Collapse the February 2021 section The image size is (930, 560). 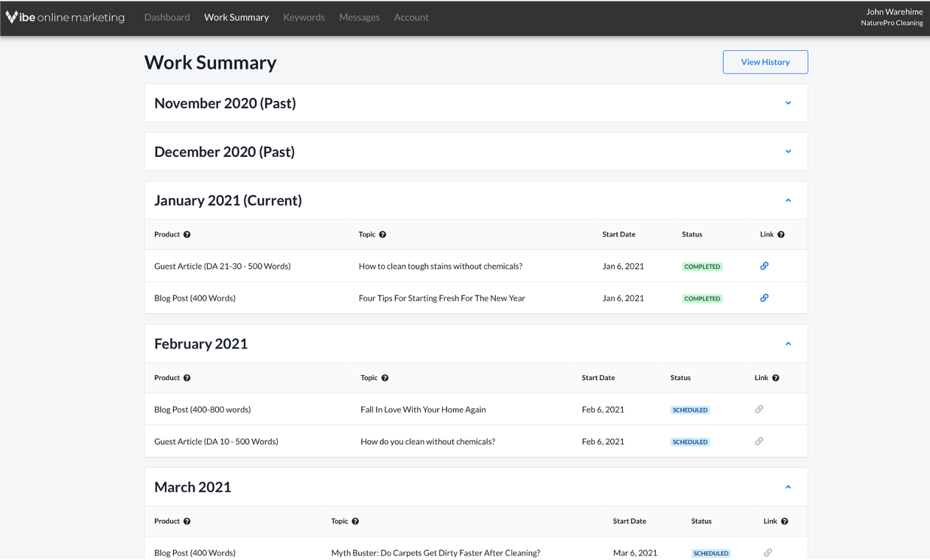(x=788, y=344)
